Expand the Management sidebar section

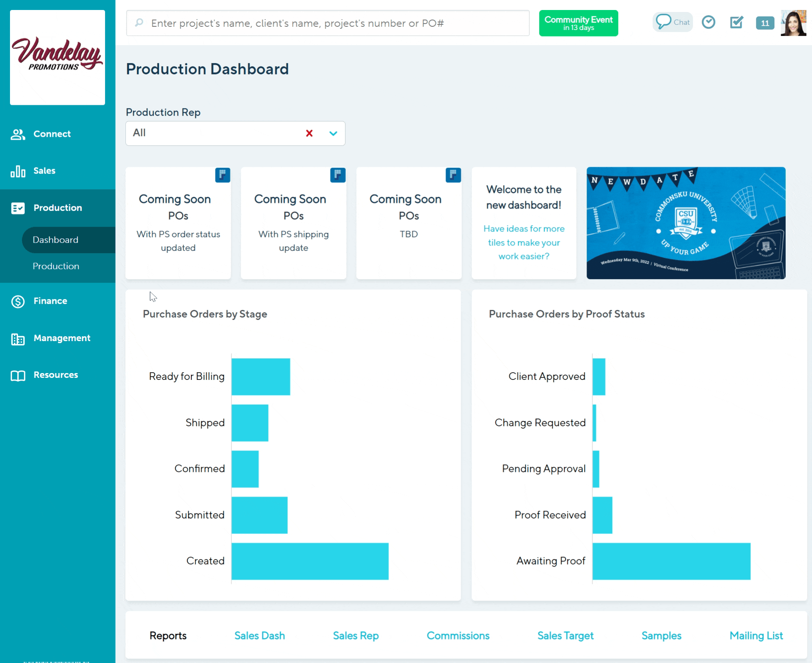[62, 338]
